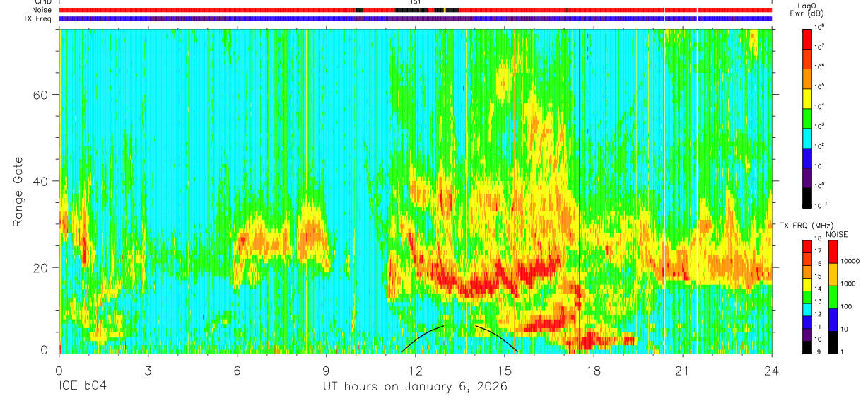The width and height of the screenshot is (868, 401).
Task: Click the 10^5 label on Lag0 Pwr legend
Action: [x=819, y=87]
